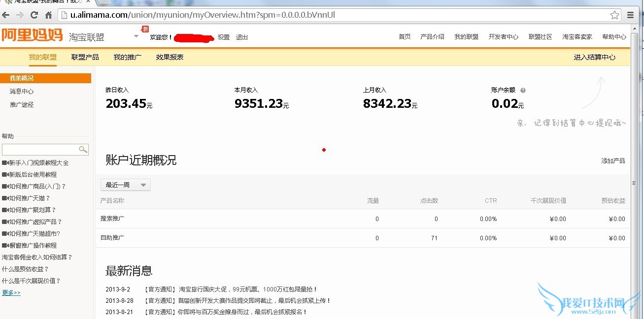The height and width of the screenshot is (319, 644).
Task: Open 如何推广商品(入门)? help link
Action: [34, 187]
